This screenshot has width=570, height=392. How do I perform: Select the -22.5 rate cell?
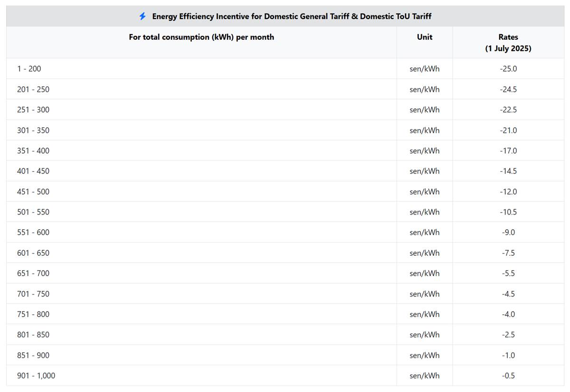tap(508, 110)
